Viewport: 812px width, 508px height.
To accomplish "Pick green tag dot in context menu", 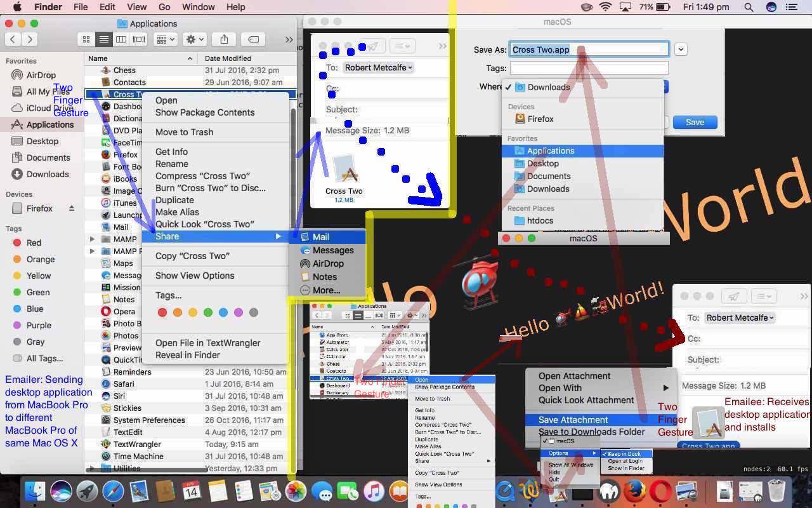I will coord(207,312).
